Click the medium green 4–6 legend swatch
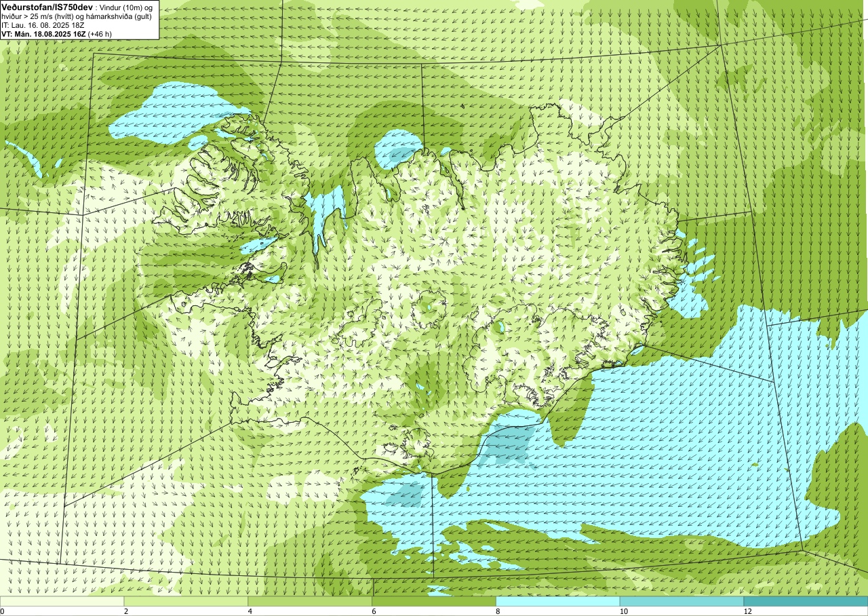The height and width of the screenshot is (616, 868). point(310,601)
